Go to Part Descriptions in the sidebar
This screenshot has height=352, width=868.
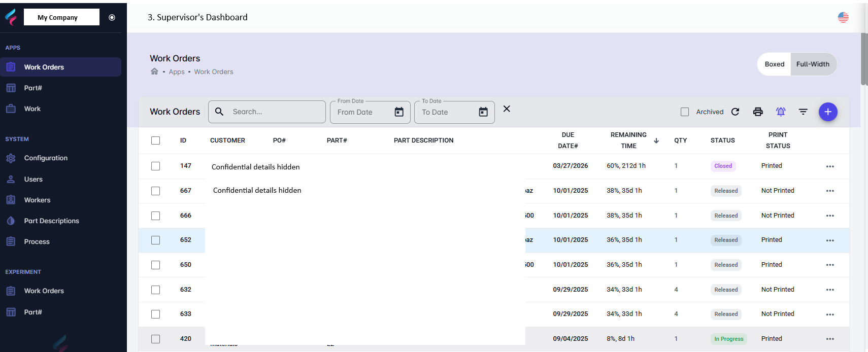[51, 221]
